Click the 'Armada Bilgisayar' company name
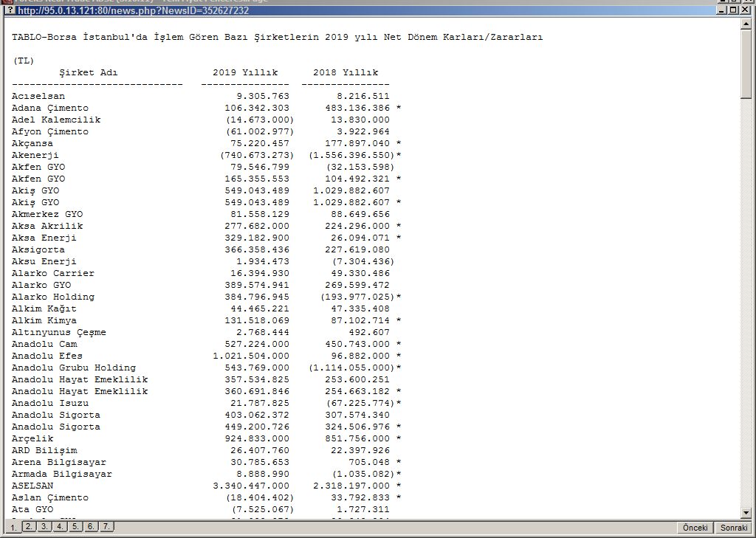Image resolution: width=756 pixels, height=538 pixels. click(62, 474)
